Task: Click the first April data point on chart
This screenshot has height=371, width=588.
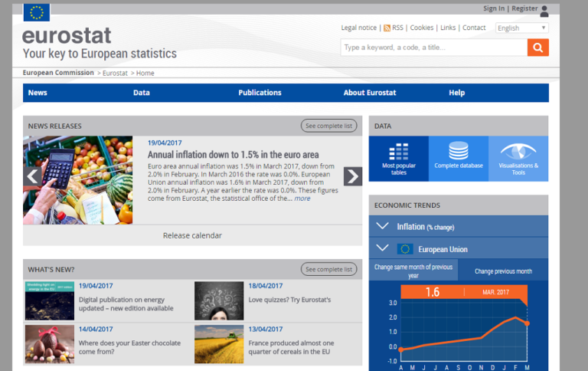Action: coord(401,350)
